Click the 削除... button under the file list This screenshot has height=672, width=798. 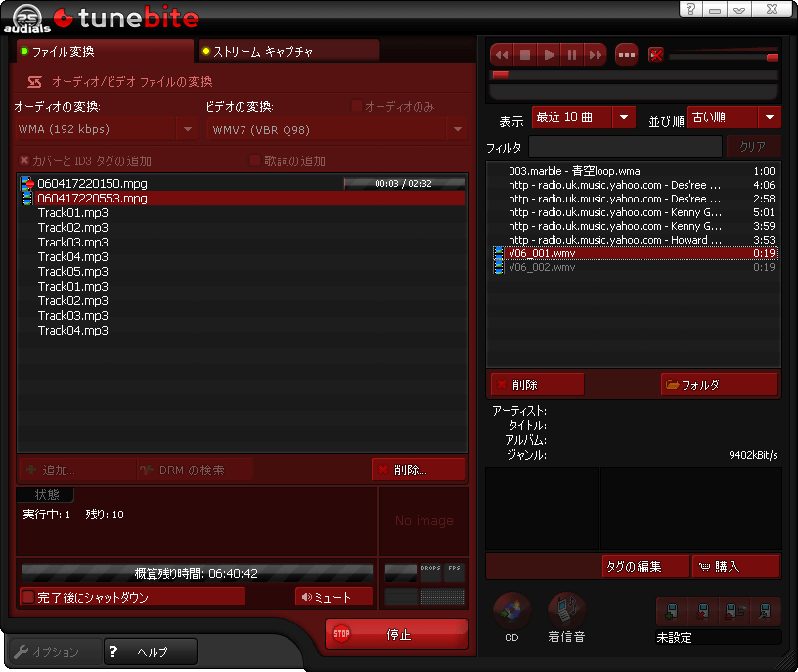419,470
